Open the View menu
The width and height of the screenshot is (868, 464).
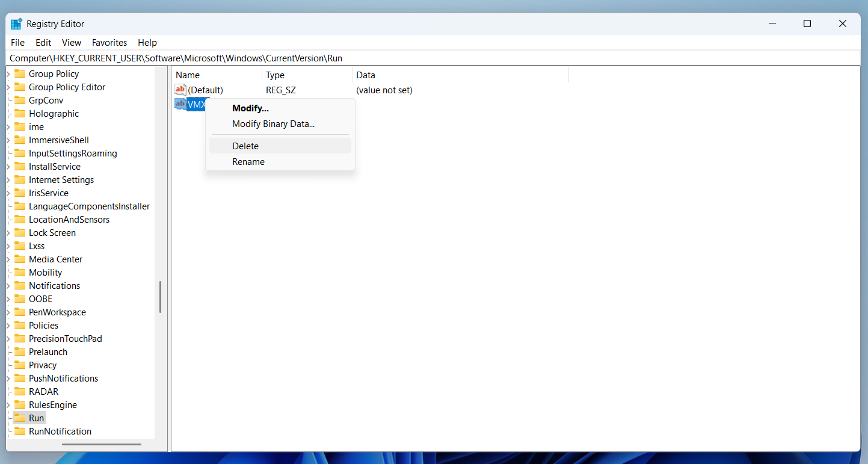(72, 43)
